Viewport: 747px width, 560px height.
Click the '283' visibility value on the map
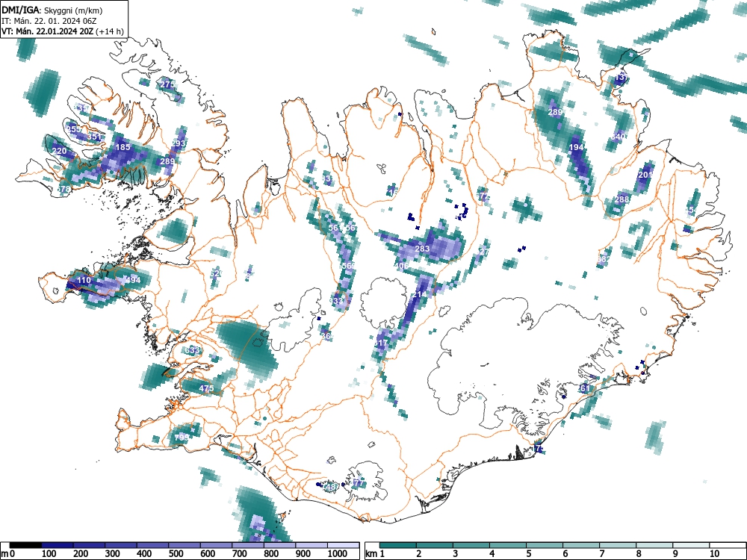point(423,249)
